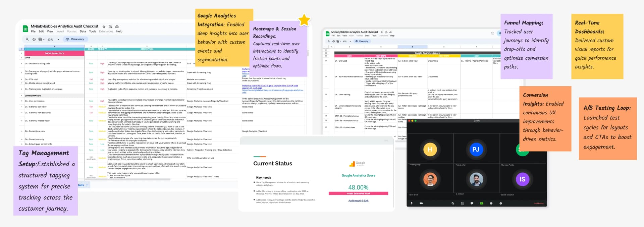Click the Audit report Link hyperlink
The image size is (644, 227).
tap(358, 201)
